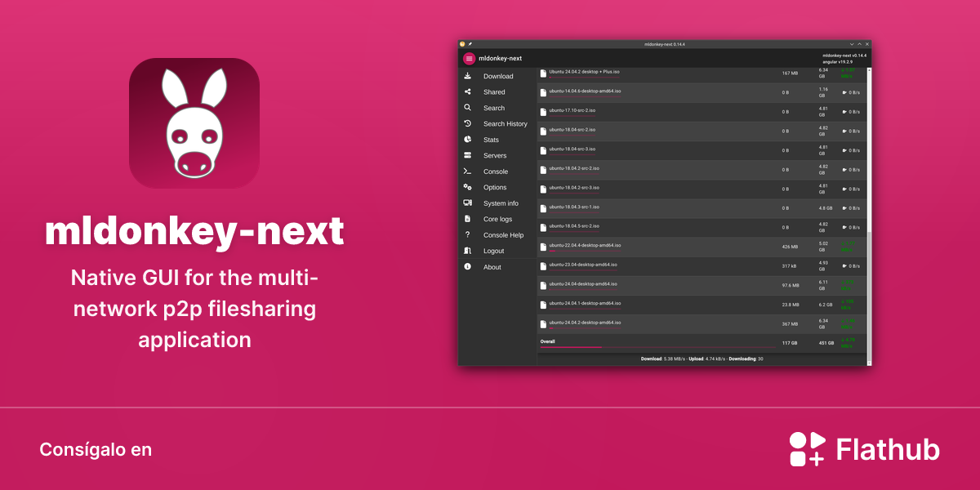Click the Flathub logo icon
980x490 pixels.
coord(808,449)
